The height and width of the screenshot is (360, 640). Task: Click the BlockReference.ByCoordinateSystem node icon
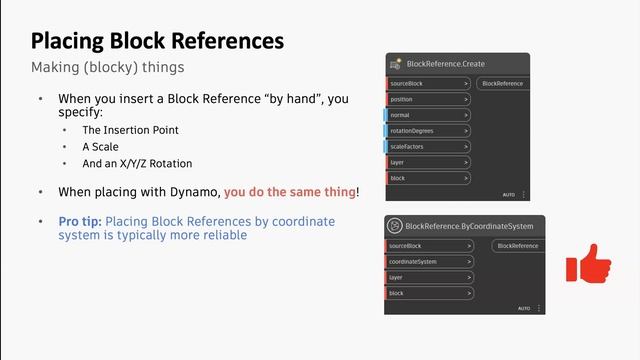coord(394,226)
